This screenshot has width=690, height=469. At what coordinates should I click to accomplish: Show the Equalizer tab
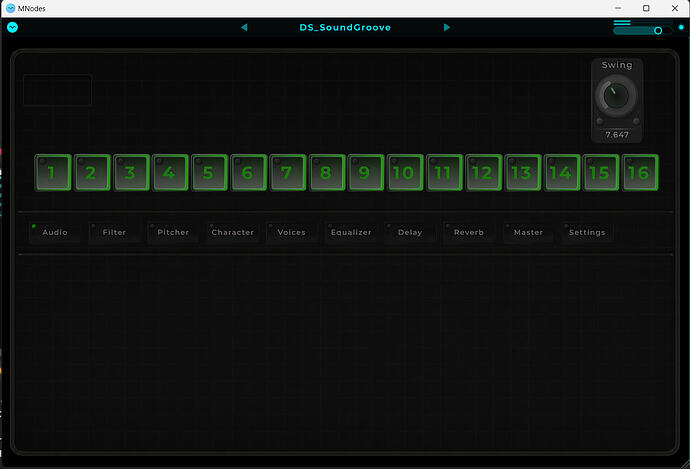tap(351, 232)
